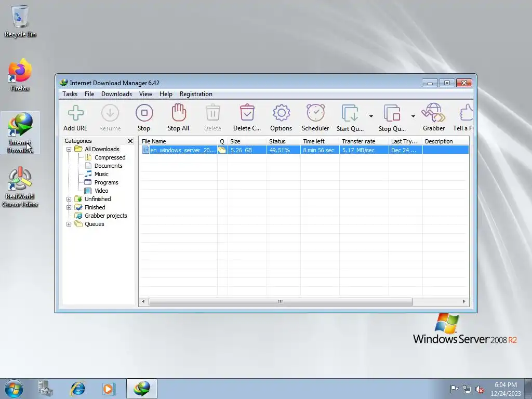Viewport: 532px width, 399px height.
Task: Click the horizontal scrollbar thumb
Action: click(281, 301)
